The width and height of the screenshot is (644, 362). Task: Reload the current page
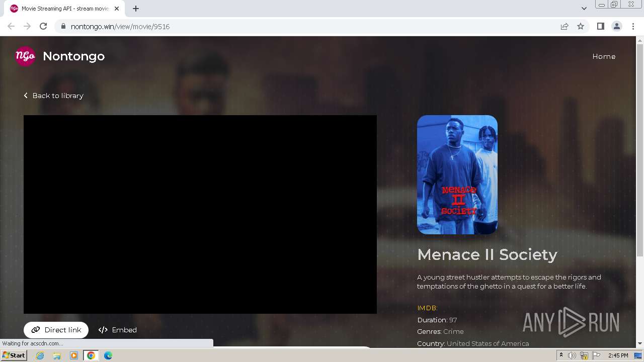pyautogui.click(x=43, y=26)
